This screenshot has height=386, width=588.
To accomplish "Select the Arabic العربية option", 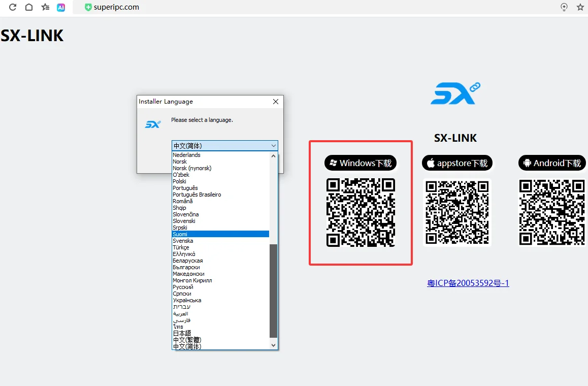I will pos(220,313).
